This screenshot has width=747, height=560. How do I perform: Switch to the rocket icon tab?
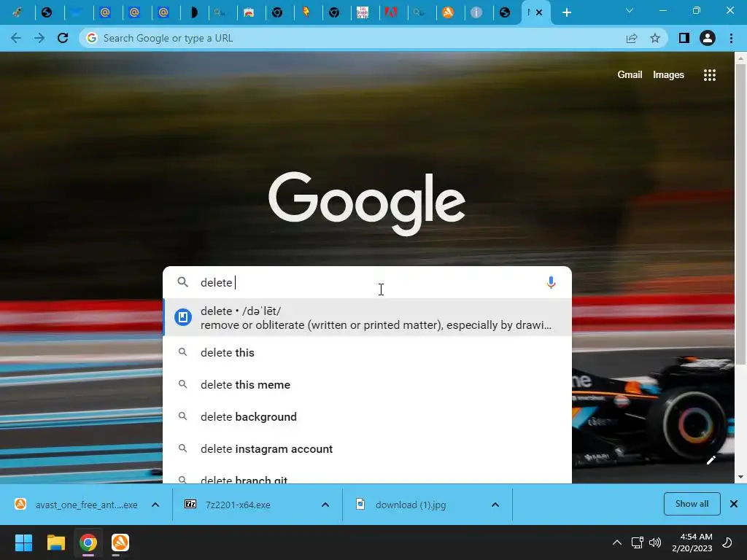pos(18,12)
